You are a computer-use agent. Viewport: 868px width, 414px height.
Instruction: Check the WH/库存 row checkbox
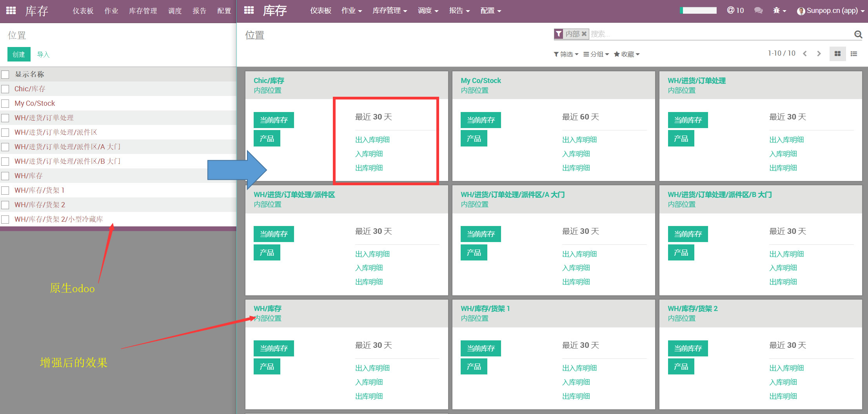[x=5, y=176]
